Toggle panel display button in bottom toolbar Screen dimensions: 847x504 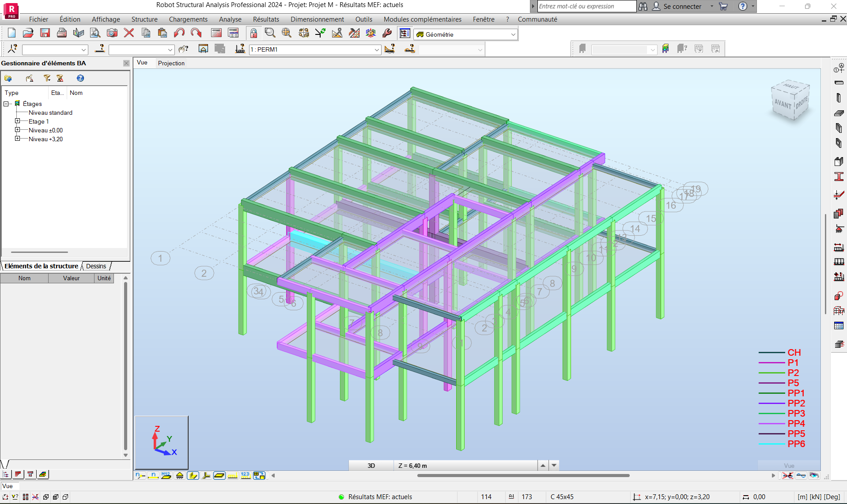[x=219, y=475]
